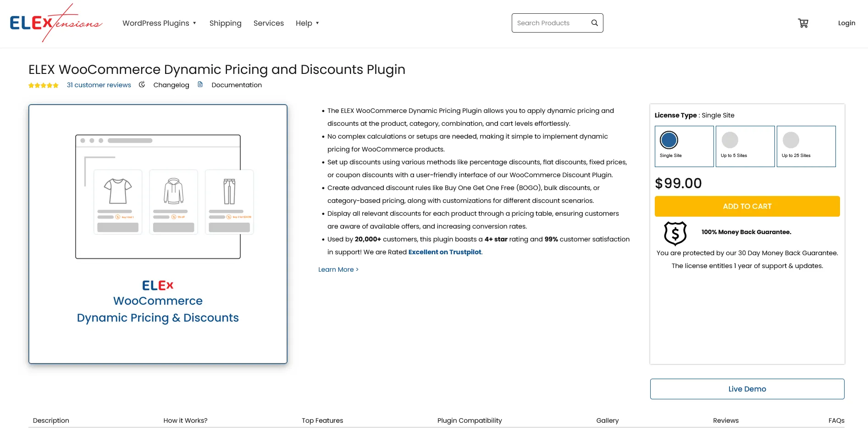868x431 pixels.
Task: Open the shopping cart icon
Action: pyautogui.click(x=803, y=23)
